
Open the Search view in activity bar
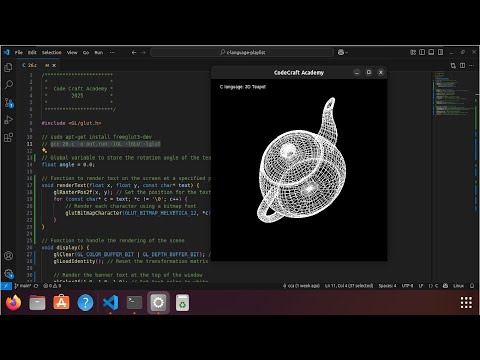(x=9, y=85)
